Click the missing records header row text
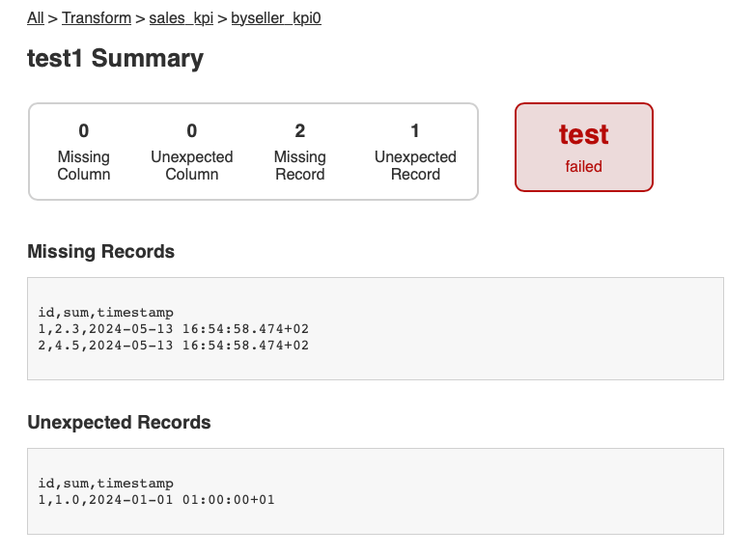This screenshot has height=556, width=756. pos(105,312)
